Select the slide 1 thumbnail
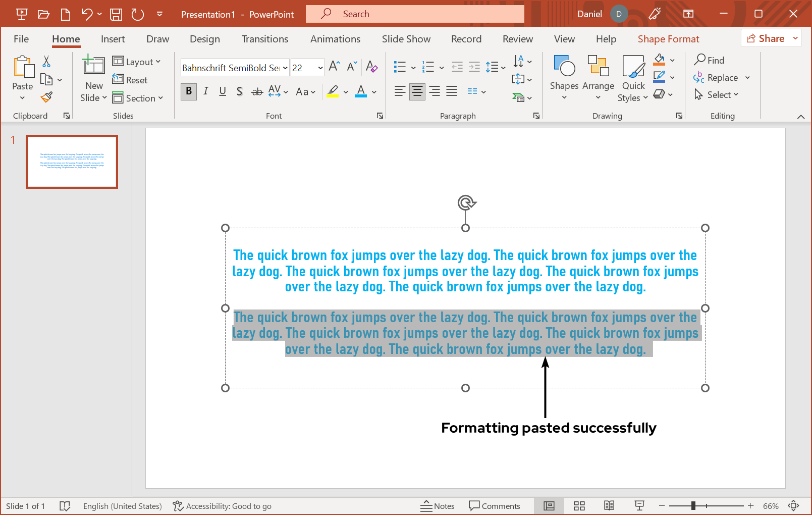Image resolution: width=812 pixels, height=515 pixels. coord(71,162)
